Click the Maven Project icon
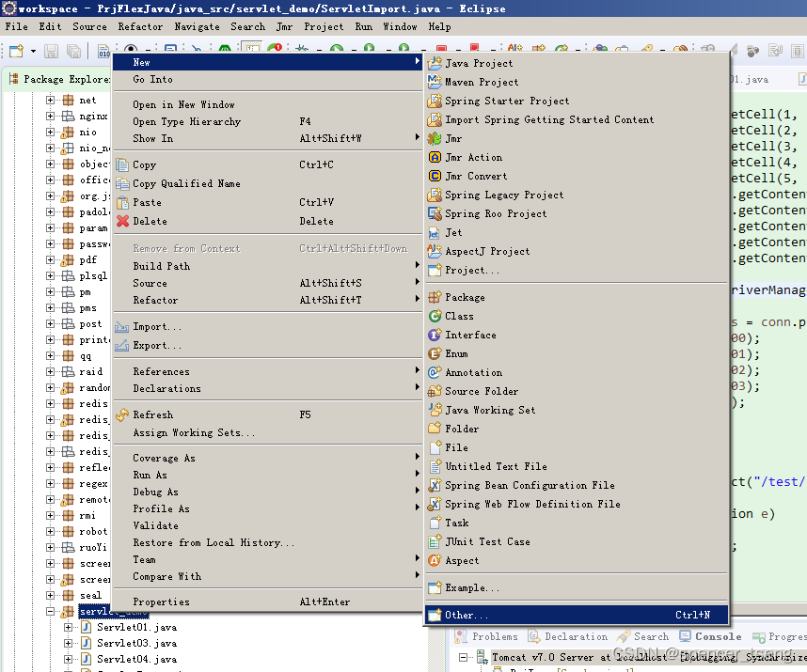 pos(435,82)
